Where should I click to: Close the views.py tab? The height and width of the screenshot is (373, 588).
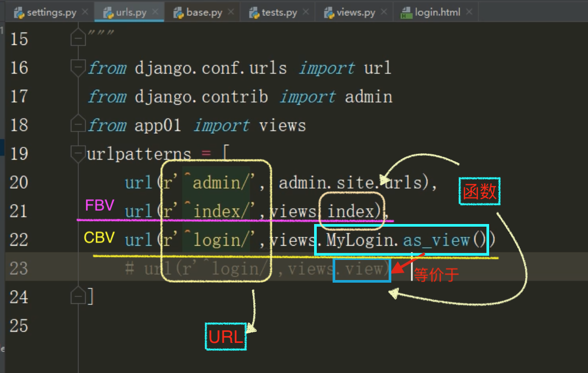[x=384, y=12]
